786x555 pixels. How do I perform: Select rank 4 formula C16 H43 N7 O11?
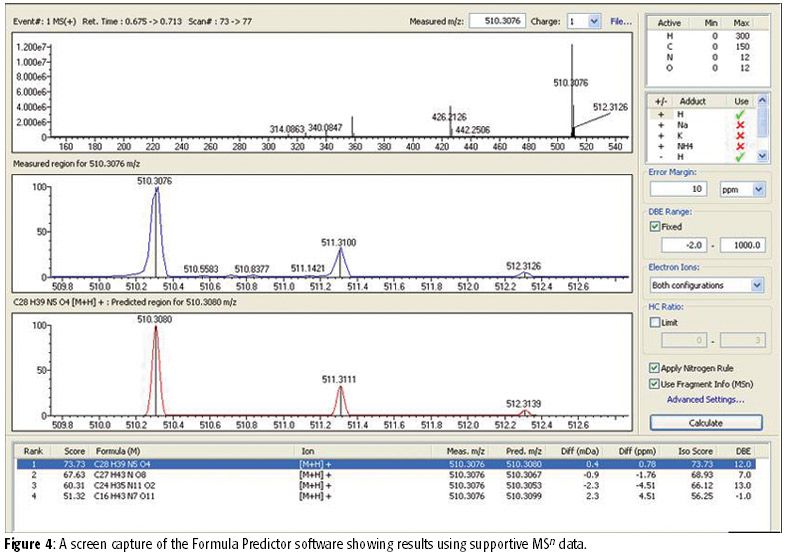point(385,496)
